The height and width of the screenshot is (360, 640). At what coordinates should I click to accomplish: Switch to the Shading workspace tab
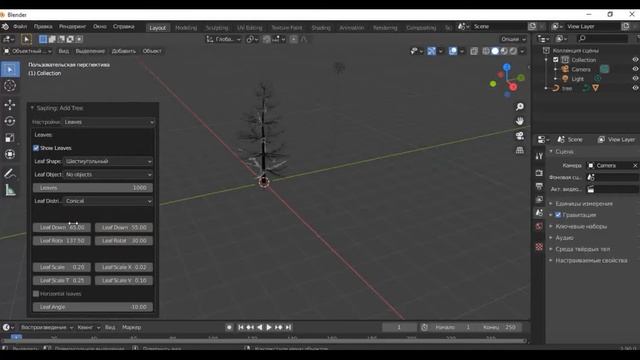tap(321, 28)
